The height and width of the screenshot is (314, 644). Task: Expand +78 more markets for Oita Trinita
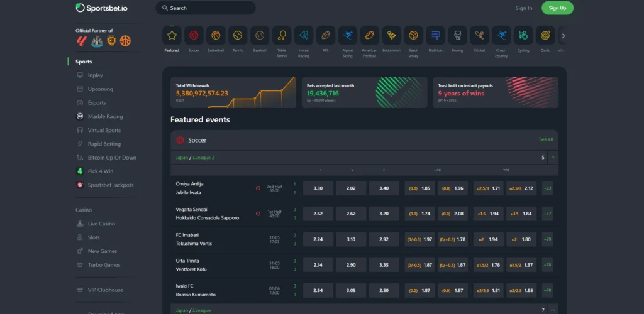click(x=548, y=265)
